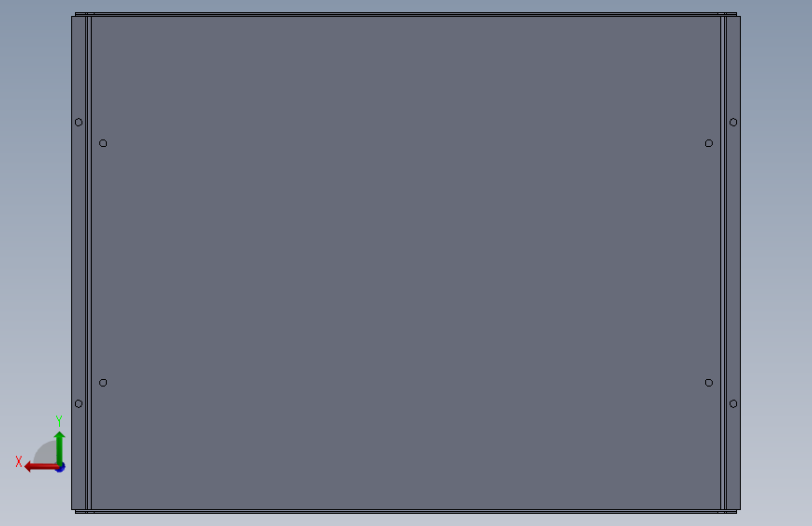The image size is (812, 526).
Task: Click the red X axis arrow of the triad
Action: point(40,467)
